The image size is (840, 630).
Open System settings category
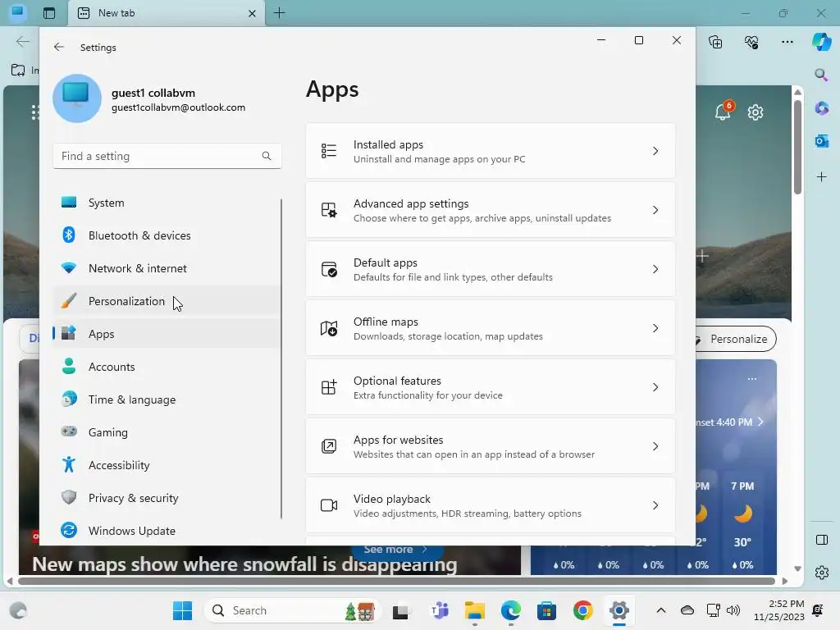[x=167, y=203]
